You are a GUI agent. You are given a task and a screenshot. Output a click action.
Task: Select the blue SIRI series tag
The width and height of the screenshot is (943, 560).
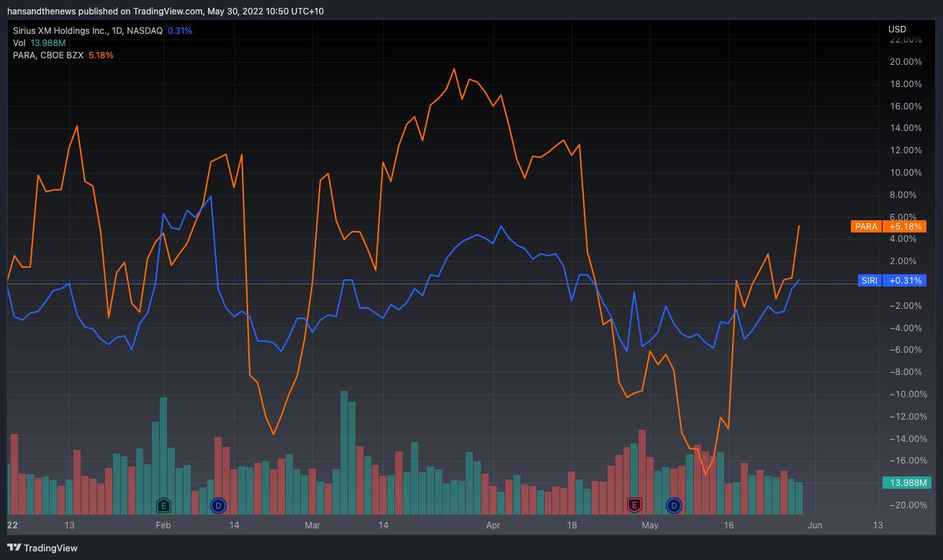(869, 281)
